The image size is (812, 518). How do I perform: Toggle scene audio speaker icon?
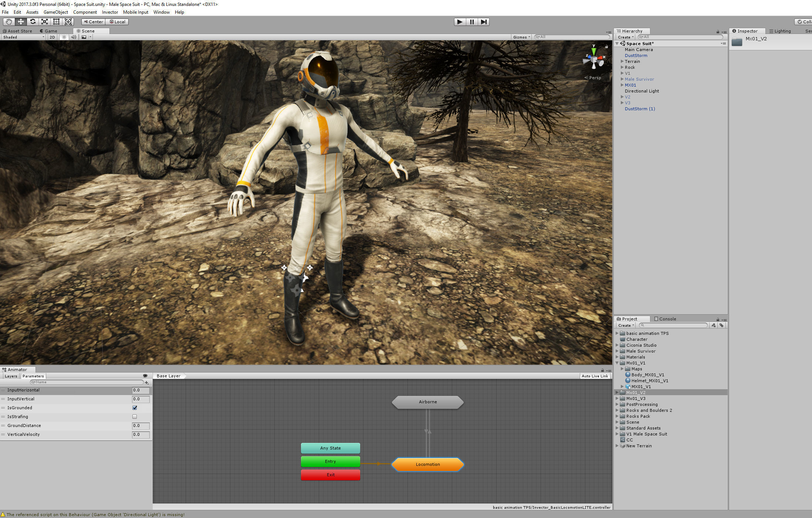74,37
